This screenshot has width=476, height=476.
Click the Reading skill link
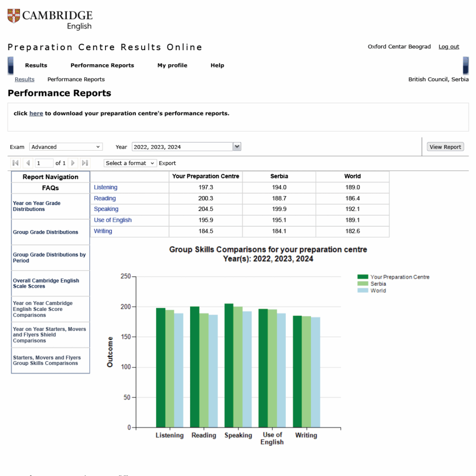pos(105,198)
